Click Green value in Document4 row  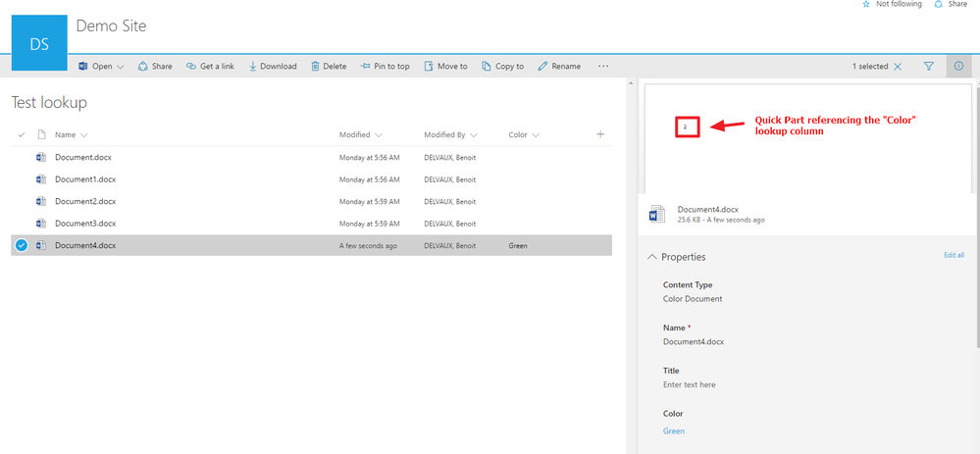518,245
